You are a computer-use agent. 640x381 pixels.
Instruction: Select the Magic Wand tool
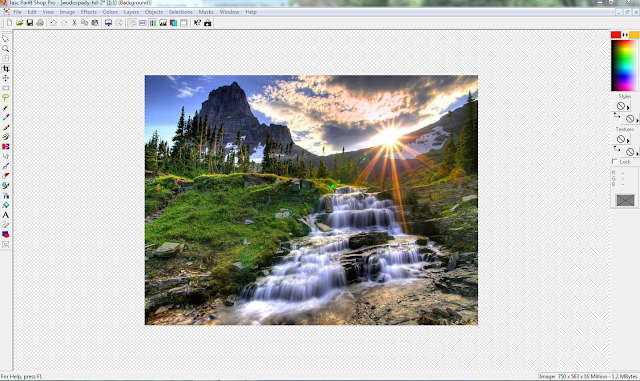click(6, 107)
